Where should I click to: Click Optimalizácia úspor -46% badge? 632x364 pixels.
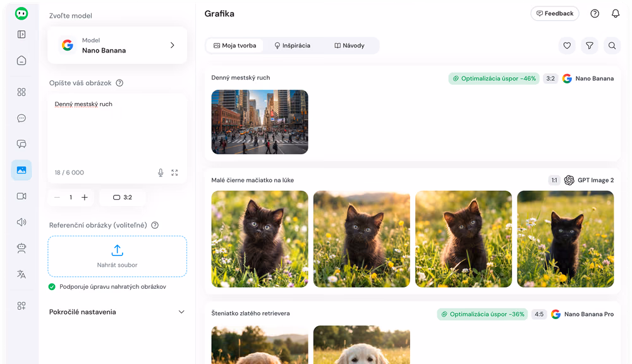(494, 78)
